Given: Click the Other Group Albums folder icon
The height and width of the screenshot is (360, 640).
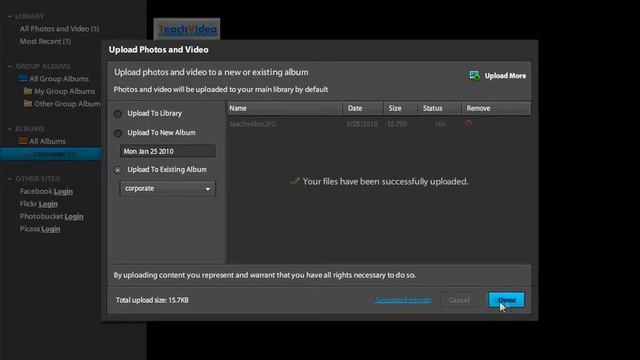Looking at the screenshot, I should [28, 104].
